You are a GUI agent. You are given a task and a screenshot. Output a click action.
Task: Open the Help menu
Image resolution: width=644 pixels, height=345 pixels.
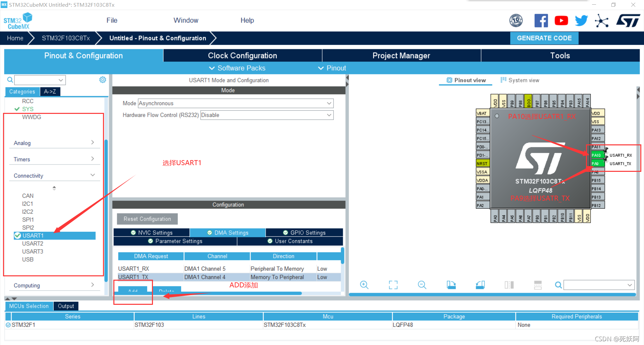(247, 20)
